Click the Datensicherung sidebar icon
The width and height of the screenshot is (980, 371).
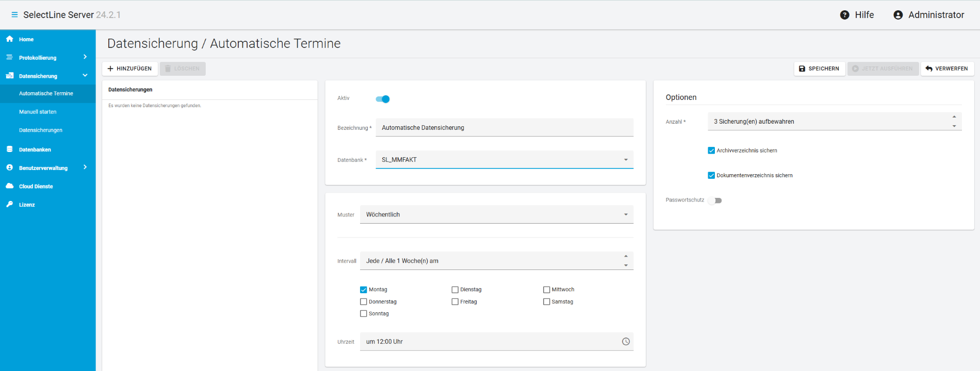tap(9, 76)
